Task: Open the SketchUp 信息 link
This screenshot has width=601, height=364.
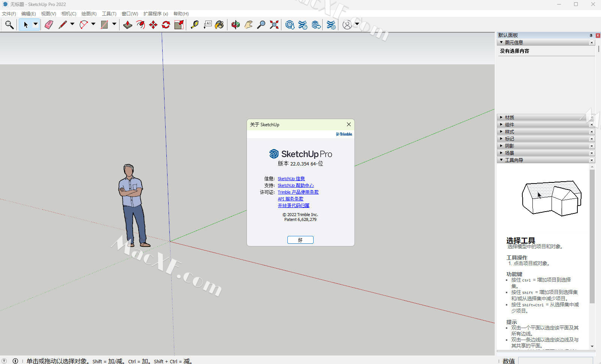Action: [291, 179]
